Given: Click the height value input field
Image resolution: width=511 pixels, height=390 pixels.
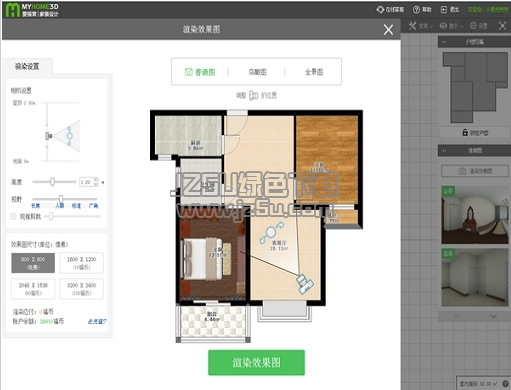Looking at the screenshot, I should click(89, 182).
